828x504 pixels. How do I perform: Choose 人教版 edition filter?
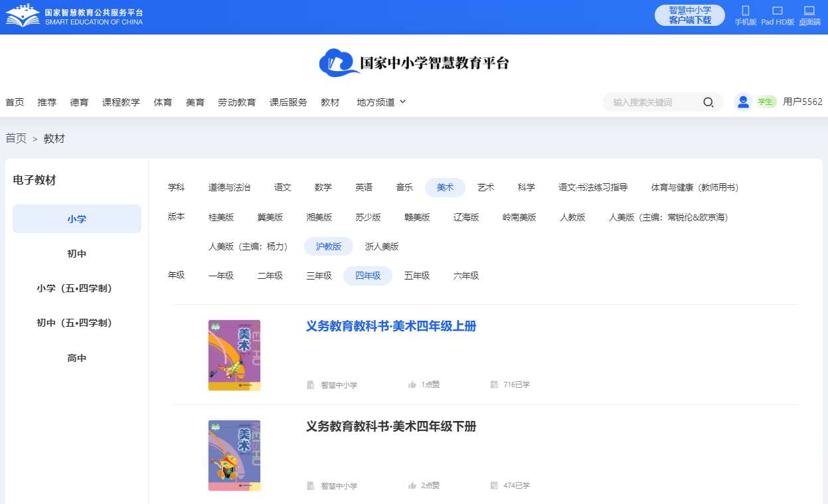pos(572,217)
